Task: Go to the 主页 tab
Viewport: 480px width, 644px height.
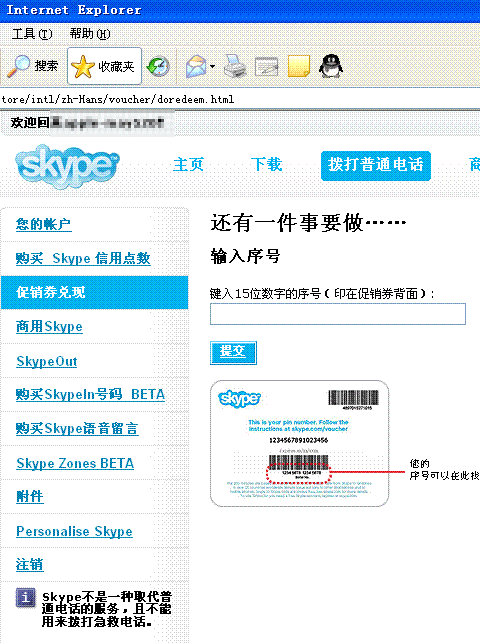Action: click(188, 165)
